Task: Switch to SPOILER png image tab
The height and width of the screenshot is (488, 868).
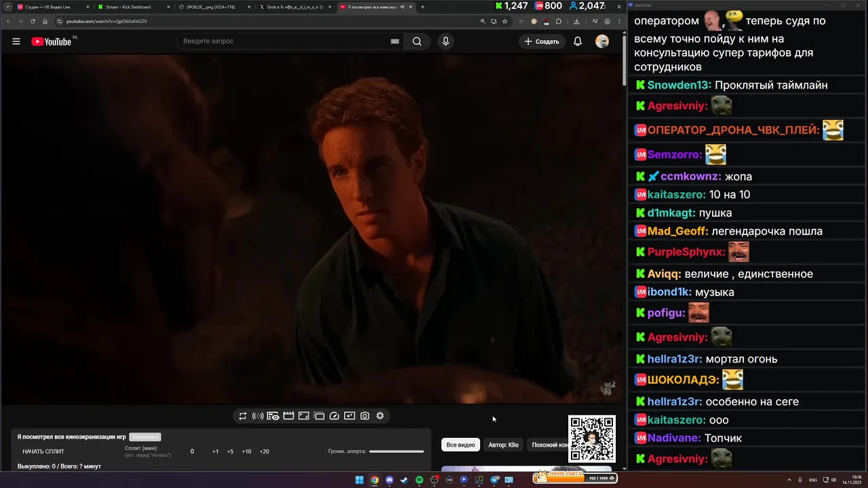Action: tap(213, 7)
